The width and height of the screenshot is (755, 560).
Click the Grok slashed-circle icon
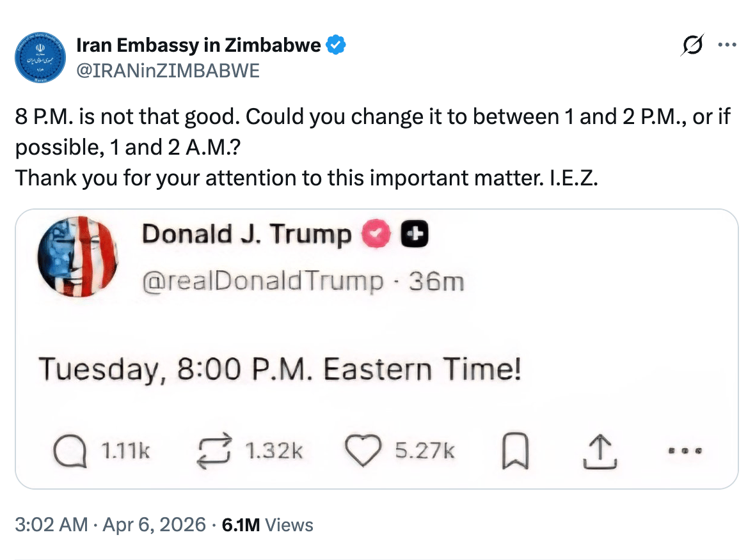click(x=694, y=45)
